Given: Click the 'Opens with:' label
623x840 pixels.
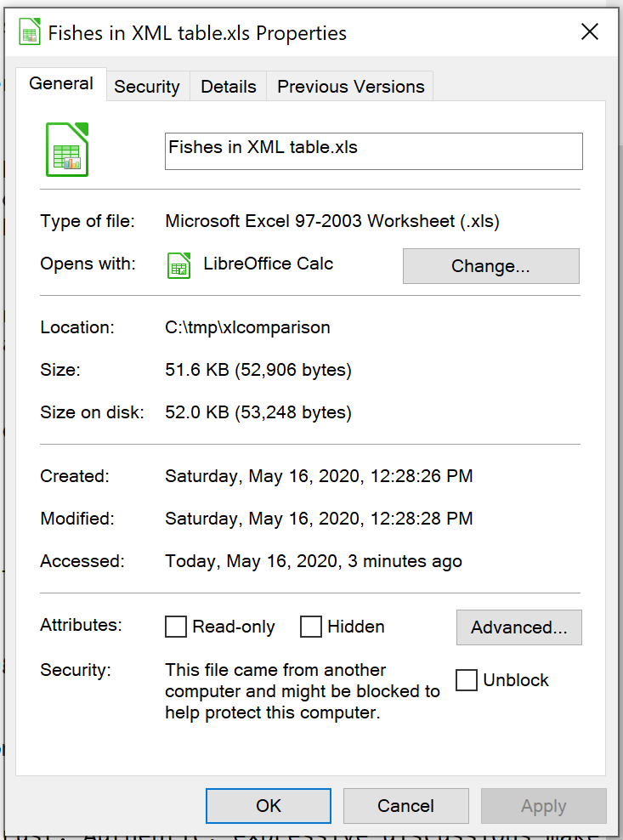Looking at the screenshot, I should point(88,264).
